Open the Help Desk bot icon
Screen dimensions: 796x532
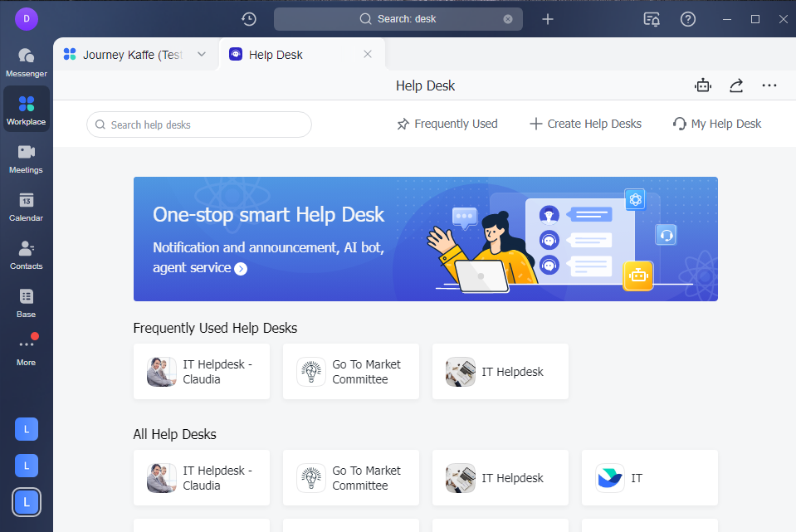coord(703,85)
